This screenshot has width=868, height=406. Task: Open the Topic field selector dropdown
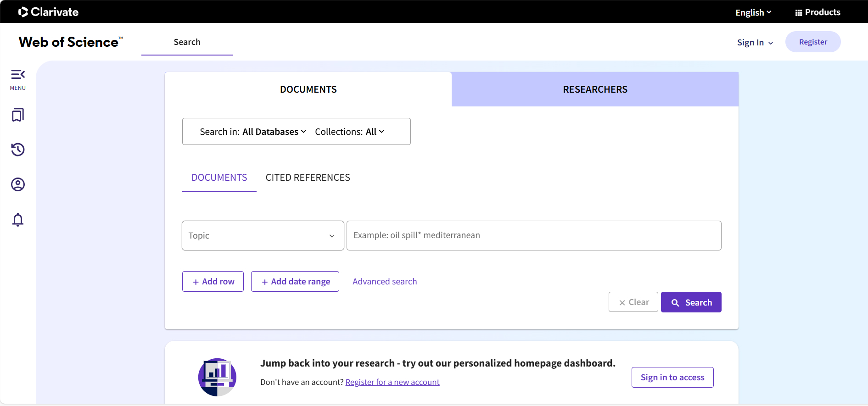tap(263, 235)
